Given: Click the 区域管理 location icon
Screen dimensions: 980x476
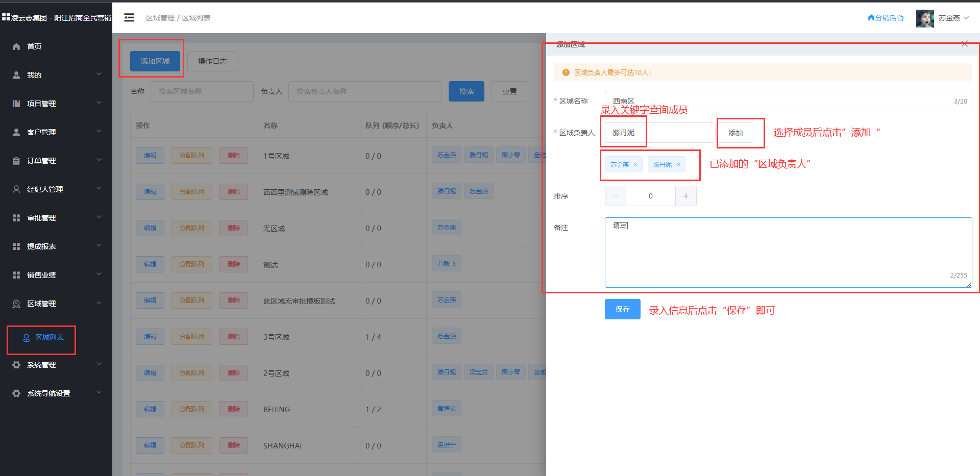Looking at the screenshot, I should [x=16, y=304].
